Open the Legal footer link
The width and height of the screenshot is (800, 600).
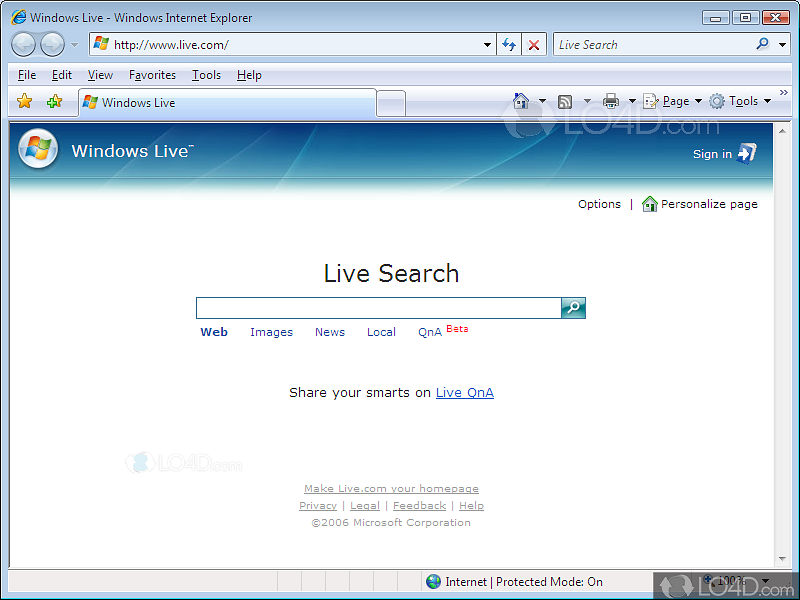365,506
